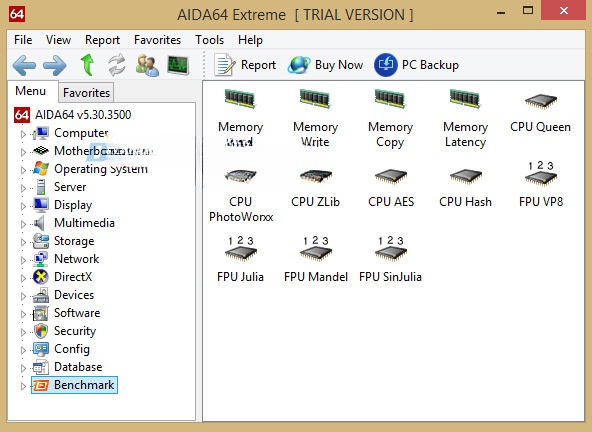
Task: Expand the Operating System node
Action: click(x=23, y=170)
